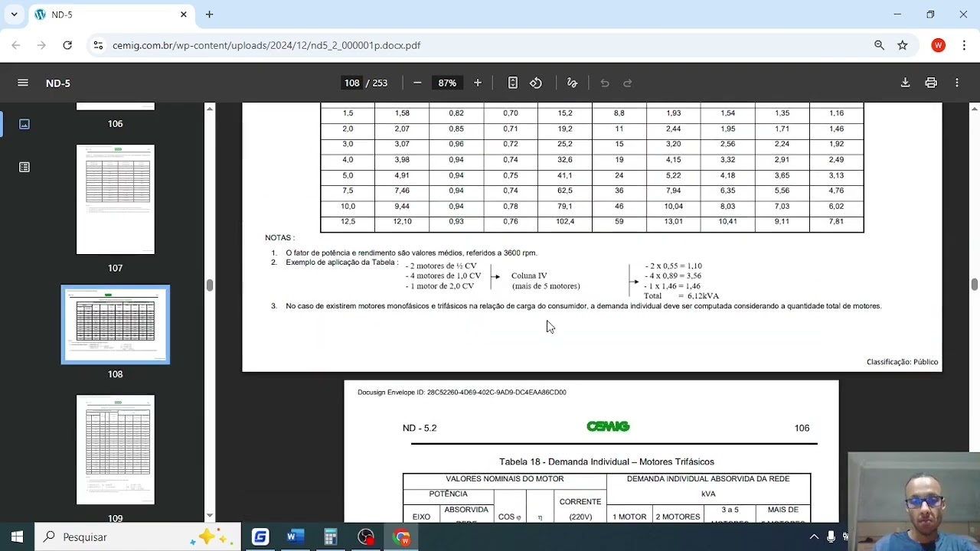Open Chrome's zoom search icon in address bar
The width and height of the screenshot is (980, 551).
tap(880, 45)
